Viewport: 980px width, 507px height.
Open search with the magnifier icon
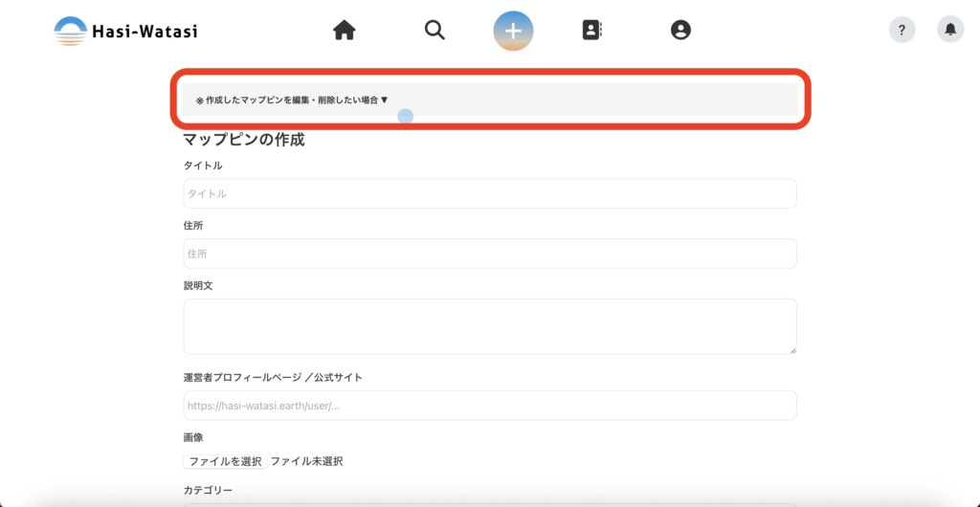tap(434, 31)
